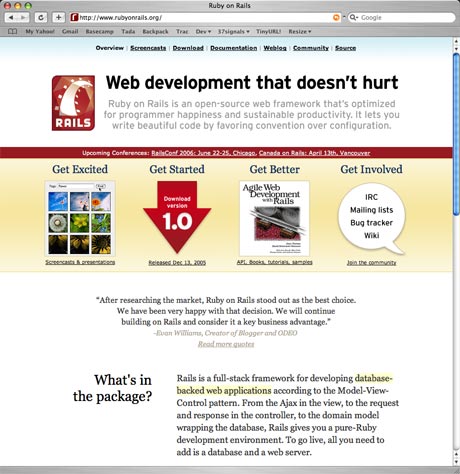The height and width of the screenshot is (474, 460).
Task: Click the IRC entry in speech bubble
Action: pyautogui.click(x=371, y=197)
